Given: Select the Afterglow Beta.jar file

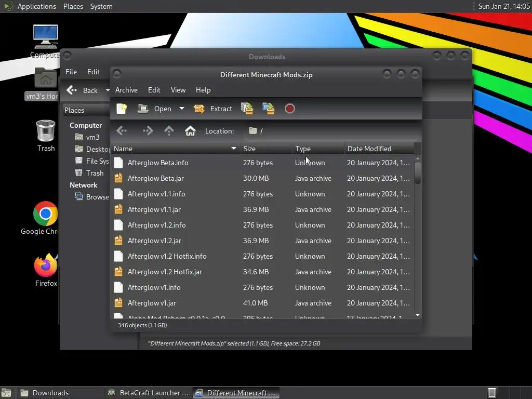Looking at the screenshot, I should [x=262, y=178].
